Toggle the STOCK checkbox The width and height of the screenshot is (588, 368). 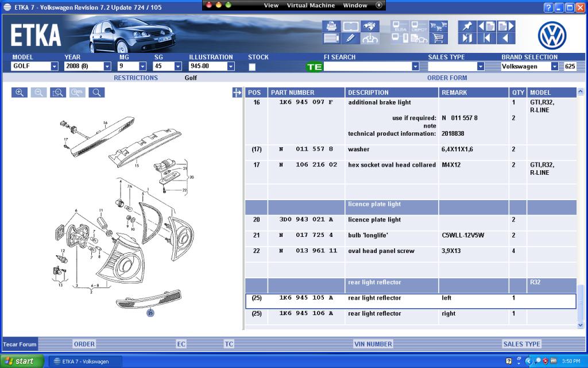(x=252, y=67)
